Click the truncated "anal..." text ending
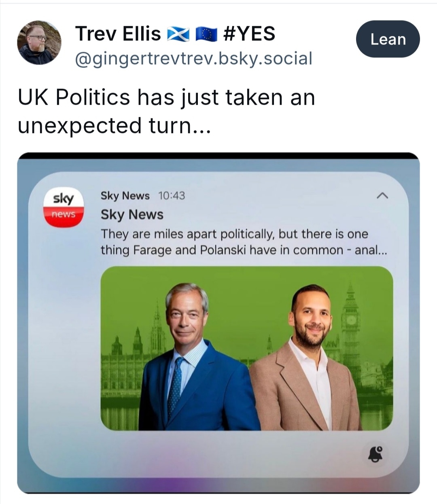Screen dimensions: 437x504 click(x=371, y=250)
